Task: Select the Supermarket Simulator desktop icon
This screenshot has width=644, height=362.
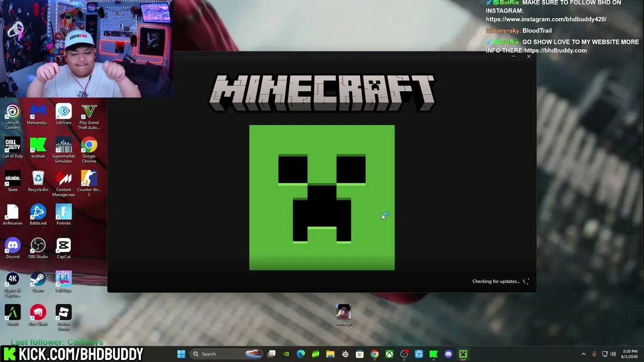Action: point(63,151)
